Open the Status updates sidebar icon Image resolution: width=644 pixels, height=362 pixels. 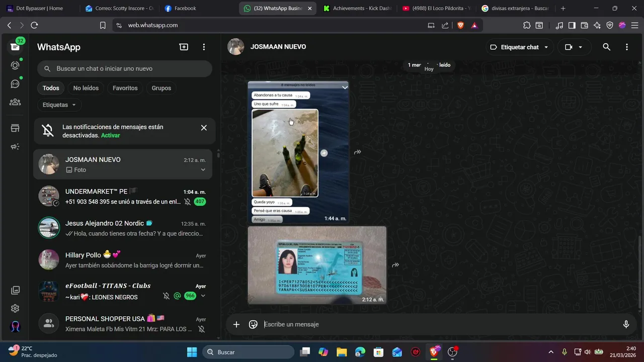[x=15, y=65]
